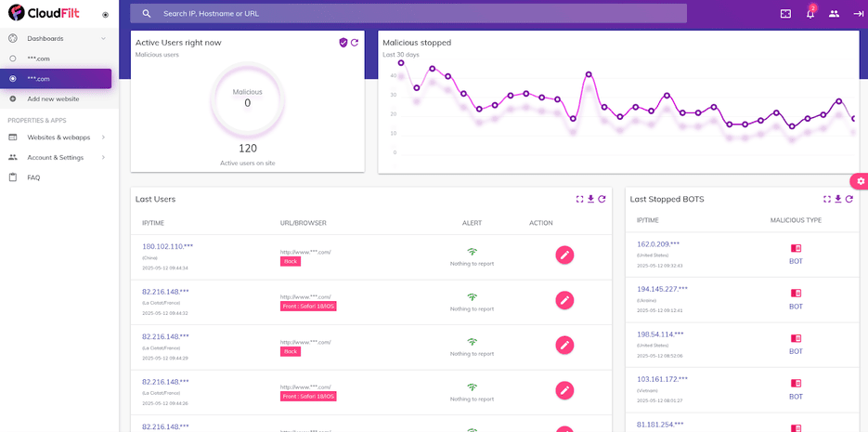Refresh the Active Users panel
The height and width of the screenshot is (432, 868).
point(355,43)
